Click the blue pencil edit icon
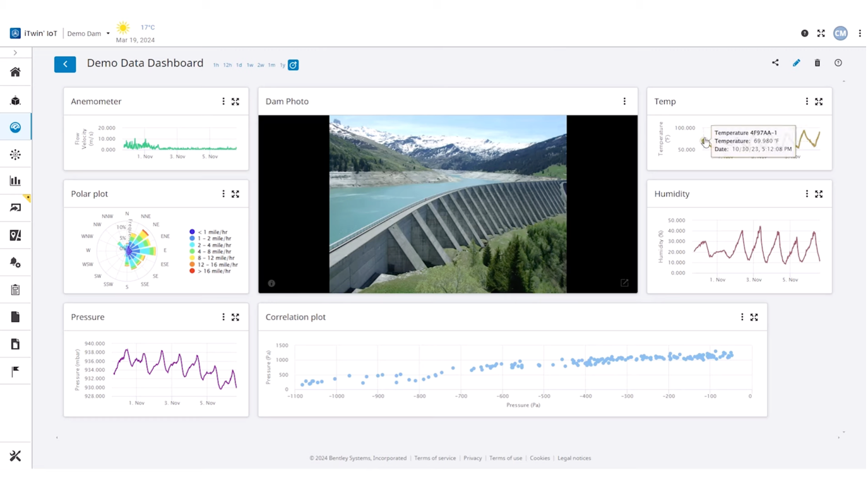The width and height of the screenshot is (868, 492). [796, 63]
